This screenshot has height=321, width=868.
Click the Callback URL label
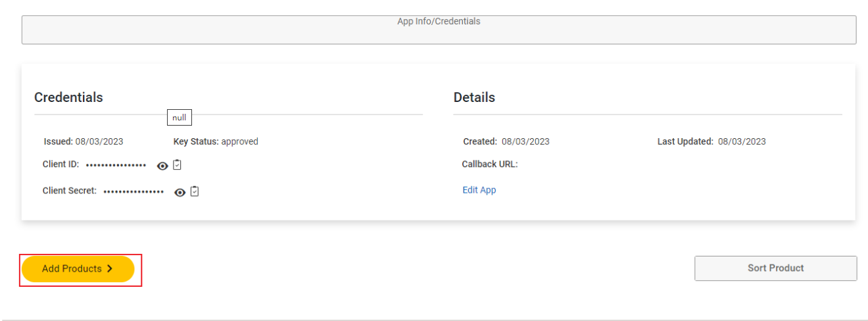[490, 164]
